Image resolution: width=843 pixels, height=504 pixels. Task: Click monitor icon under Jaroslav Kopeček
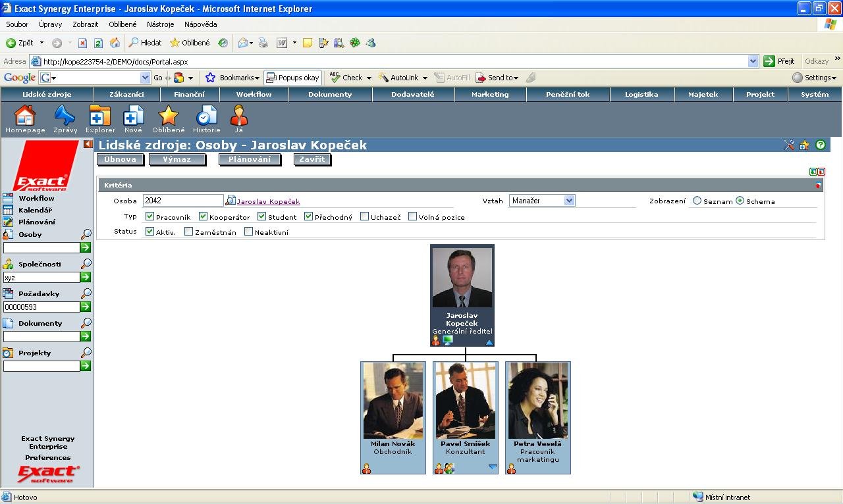click(448, 341)
